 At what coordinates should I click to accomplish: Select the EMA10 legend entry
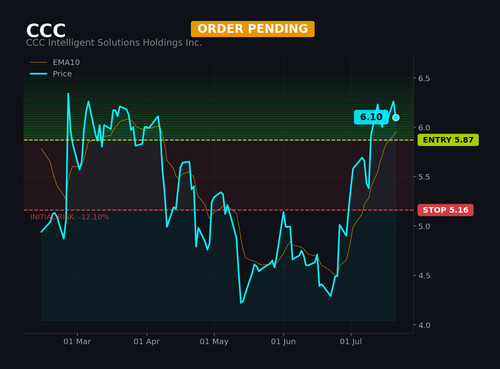point(55,62)
